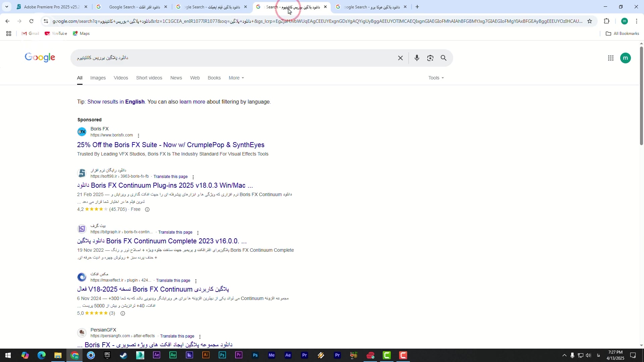Click the voice search microphone icon
The height and width of the screenshot is (362, 644).
(x=417, y=58)
